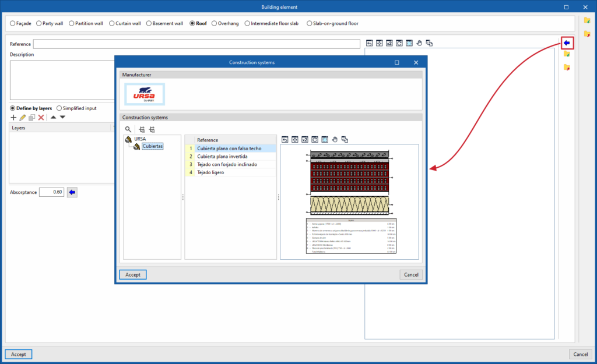The image size is (597, 364).
Task: Choose the Simplified input option
Action: click(59, 108)
